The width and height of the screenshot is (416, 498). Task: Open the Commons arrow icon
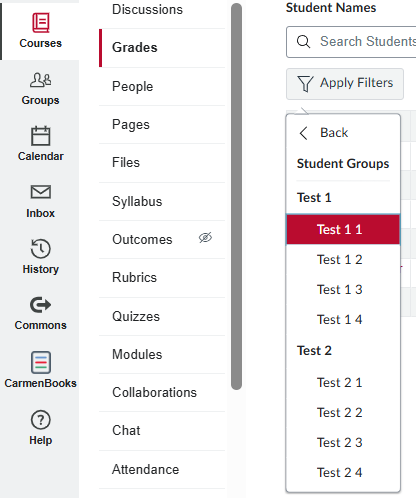[x=41, y=305]
